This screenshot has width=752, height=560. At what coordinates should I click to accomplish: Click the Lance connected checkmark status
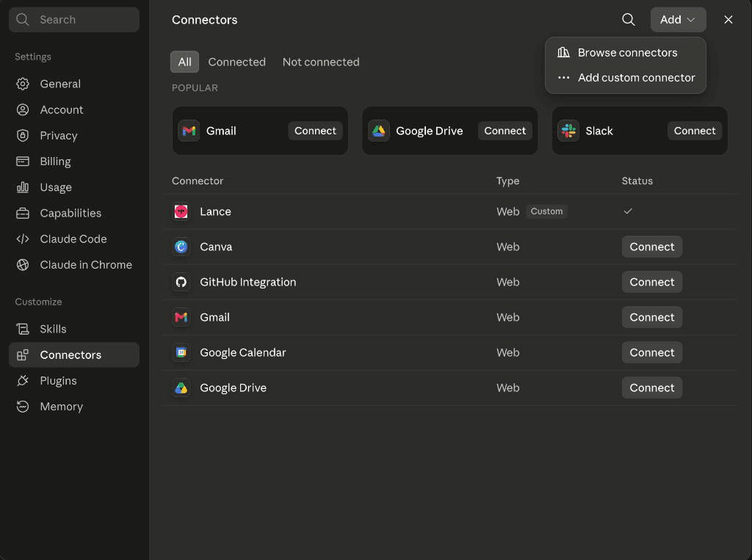point(628,211)
